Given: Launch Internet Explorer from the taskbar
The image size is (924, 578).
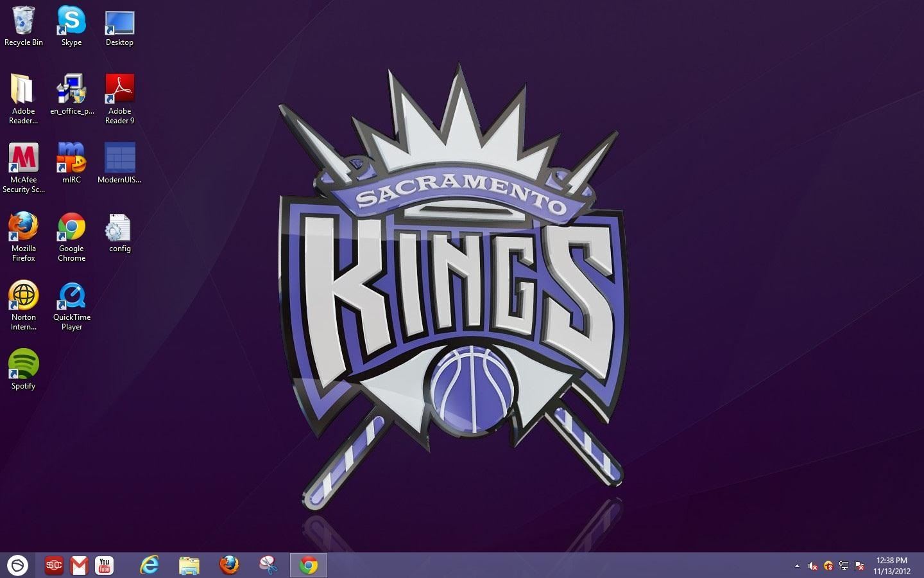Looking at the screenshot, I should point(149,565).
